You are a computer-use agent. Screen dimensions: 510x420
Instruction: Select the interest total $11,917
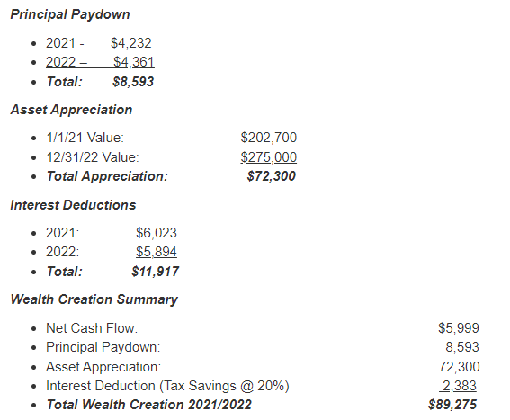pyautogui.click(x=156, y=272)
